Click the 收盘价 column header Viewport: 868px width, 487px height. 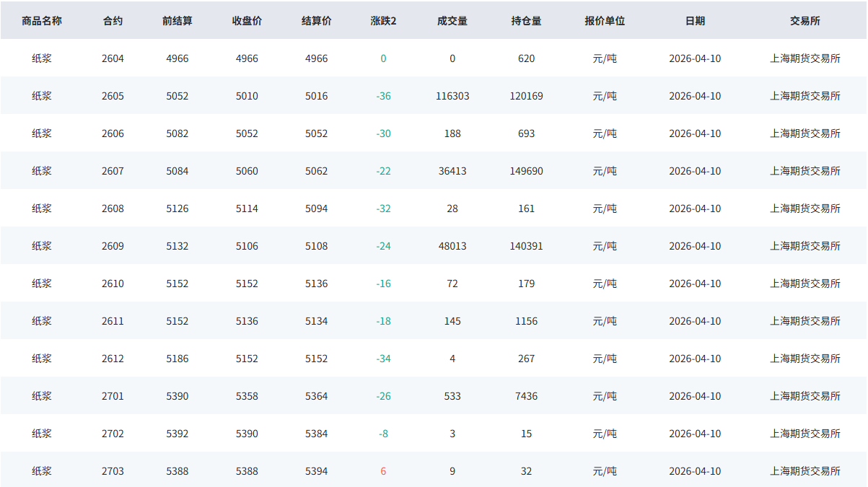(x=247, y=21)
